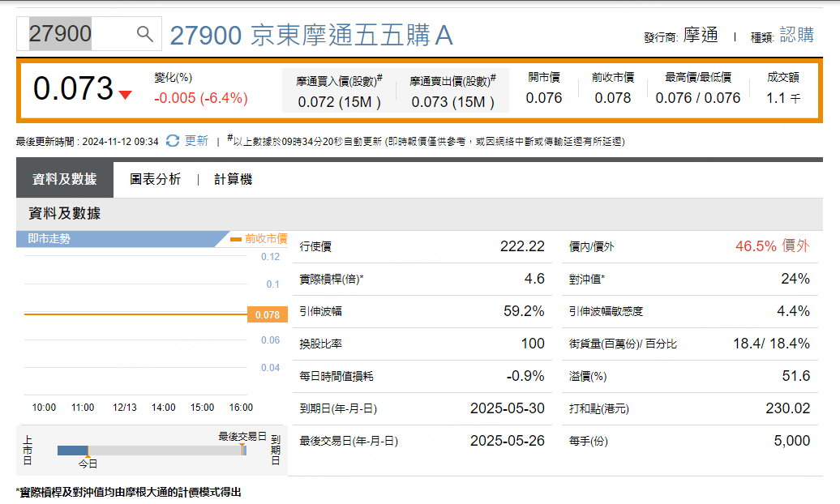Screen dimensions: 840x504
Task: Click the 換股比率 value 100
Action: coord(533,344)
